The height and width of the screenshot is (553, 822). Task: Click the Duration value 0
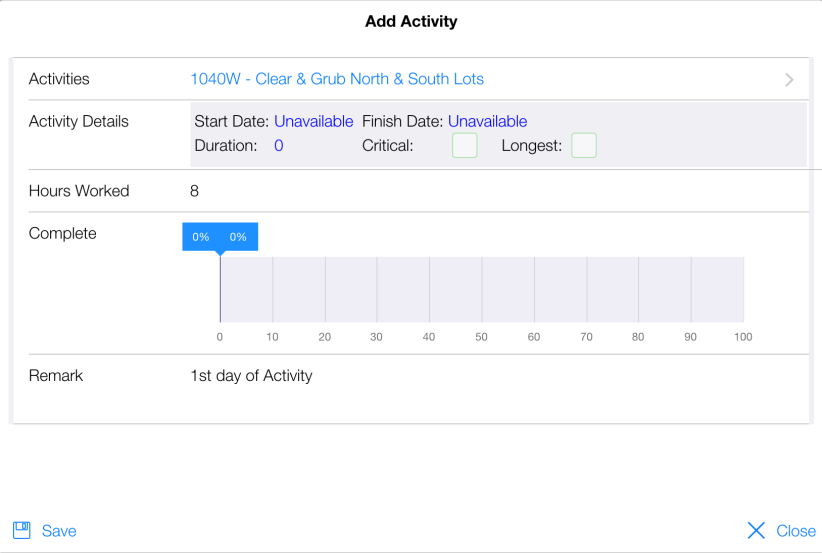point(279,146)
